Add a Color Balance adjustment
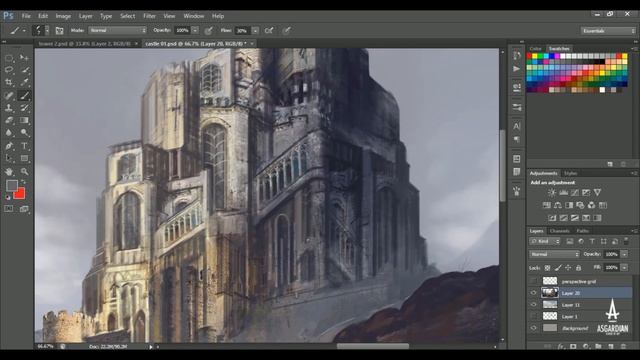Screen dimensions: 640x360 tap(558, 205)
